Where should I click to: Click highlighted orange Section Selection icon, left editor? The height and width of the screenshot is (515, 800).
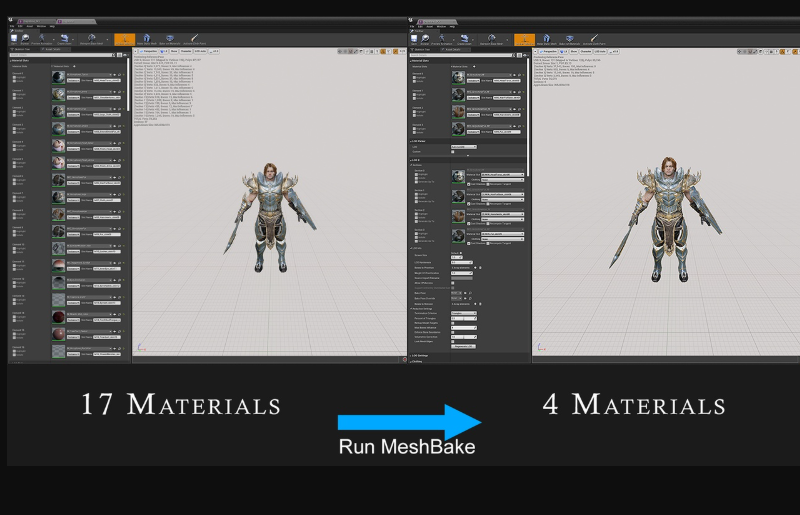point(124,39)
